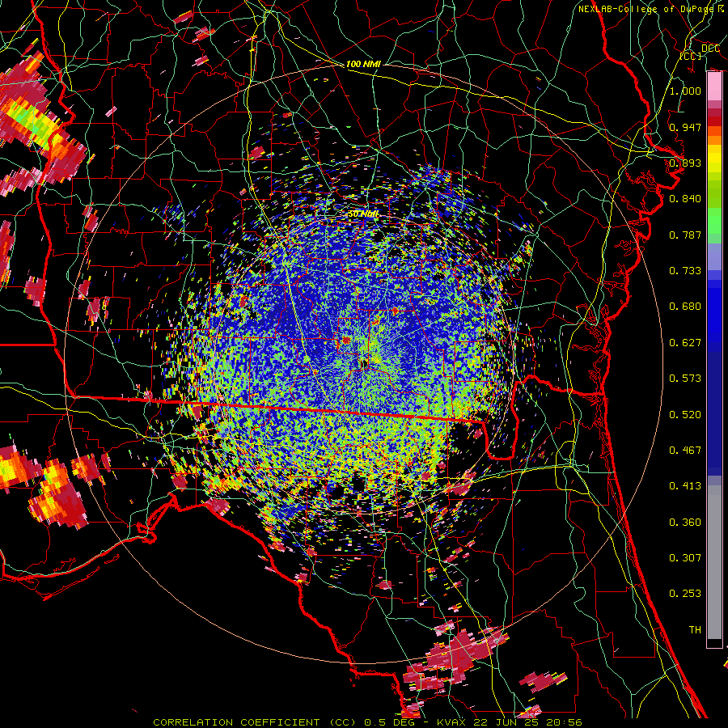The height and width of the screenshot is (728, 728).
Task: Select the 0.733 legend value
Action: point(685,270)
